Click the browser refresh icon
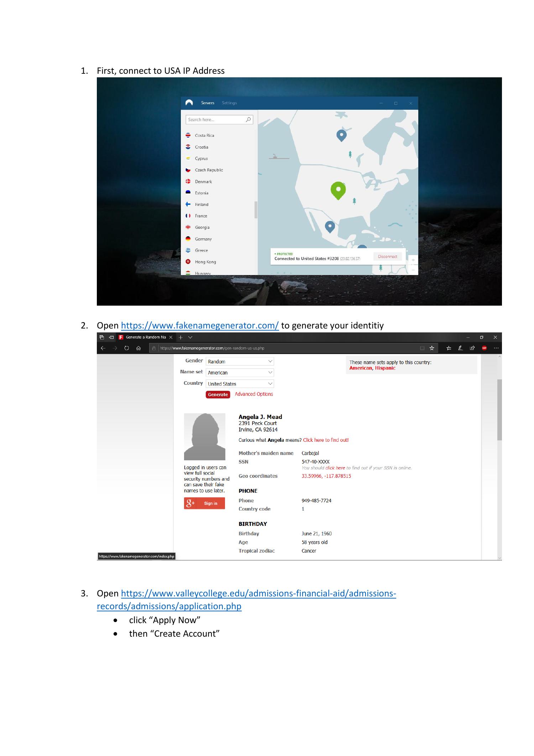Viewport: 534px width, 756px height. coord(126,348)
